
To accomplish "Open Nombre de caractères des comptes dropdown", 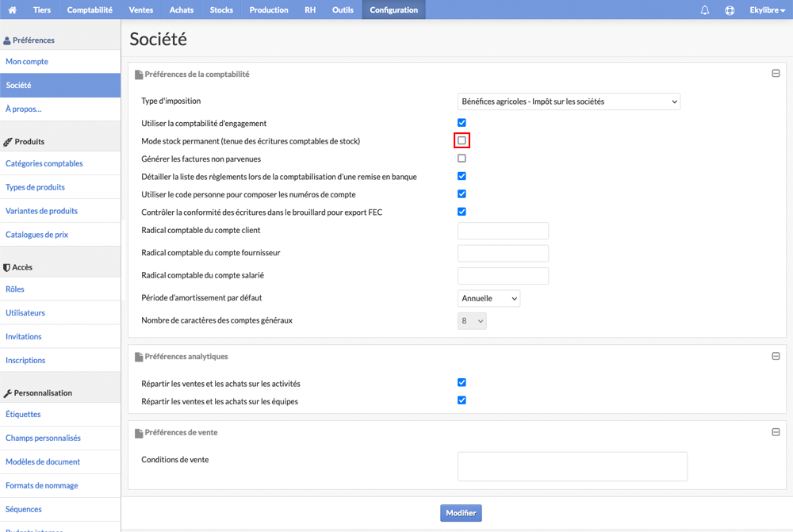I will click(x=472, y=320).
